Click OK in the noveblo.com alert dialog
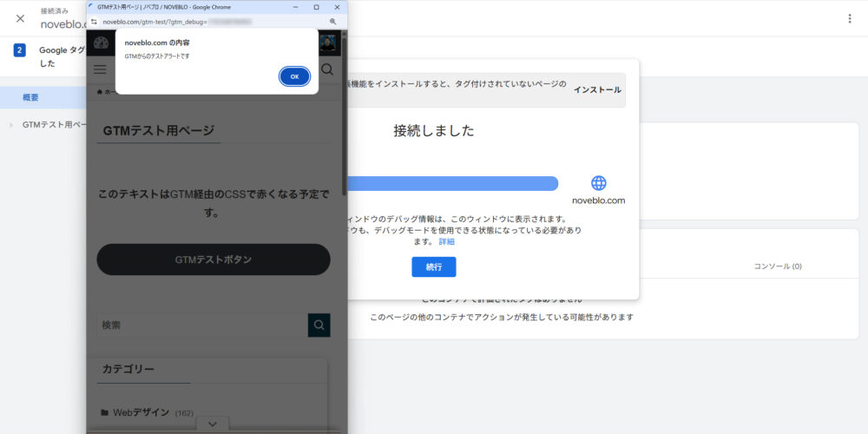The width and height of the screenshot is (868, 434). point(294,76)
